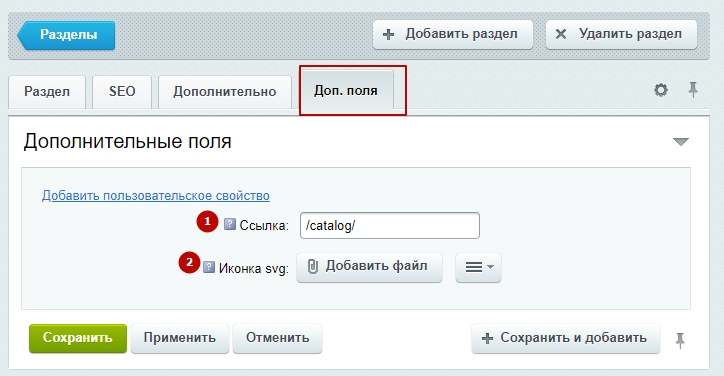Screen dimensions: 724x376
Task: Open the Дополнительно tab
Action: 225,92
